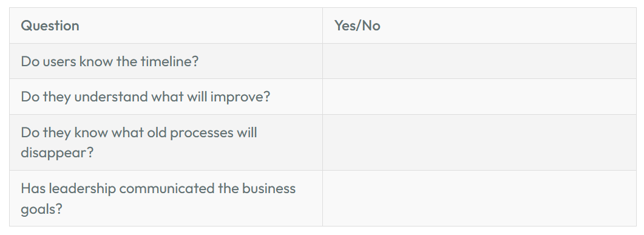This screenshot has height=235, width=644.
Task: Place cursor on the word "disappear?"
Action: pyautogui.click(x=57, y=153)
